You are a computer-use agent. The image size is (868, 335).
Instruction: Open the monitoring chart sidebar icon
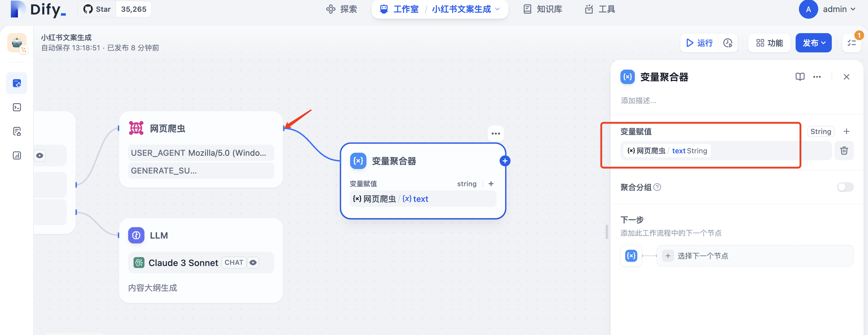tap(17, 155)
